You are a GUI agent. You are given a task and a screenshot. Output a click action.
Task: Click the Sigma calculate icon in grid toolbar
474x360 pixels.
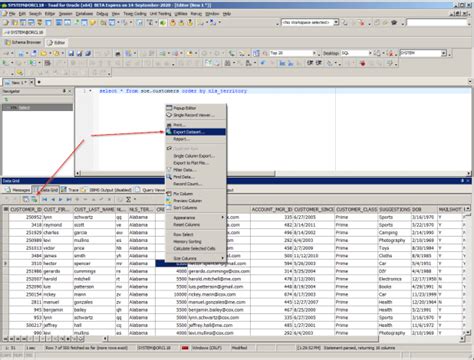(x=128, y=199)
